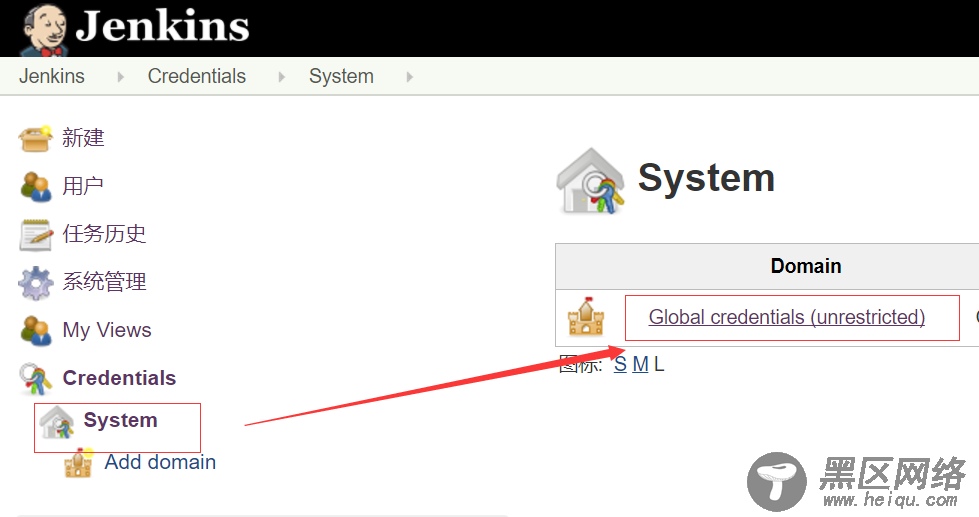Click the Credentials keys icon in sidebar
Image resolution: width=979 pixels, height=517 pixels.
click(x=36, y=378)
